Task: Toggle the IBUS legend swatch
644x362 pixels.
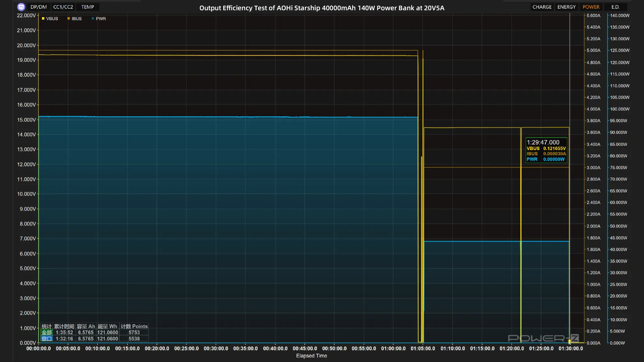Action: point(69,18)
